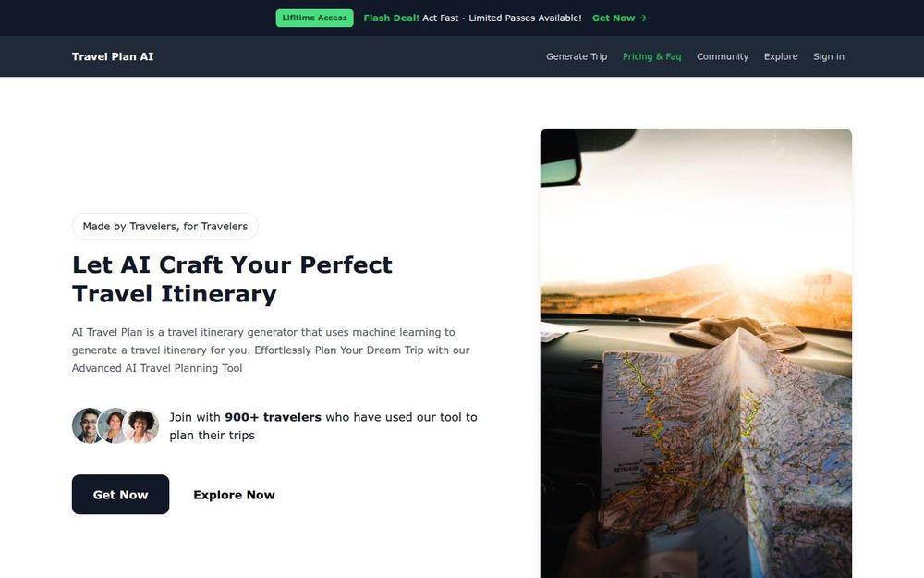Click the first traveler avatar with glasses
Screen dimensions: 924x578
click(x=87, y=425)
